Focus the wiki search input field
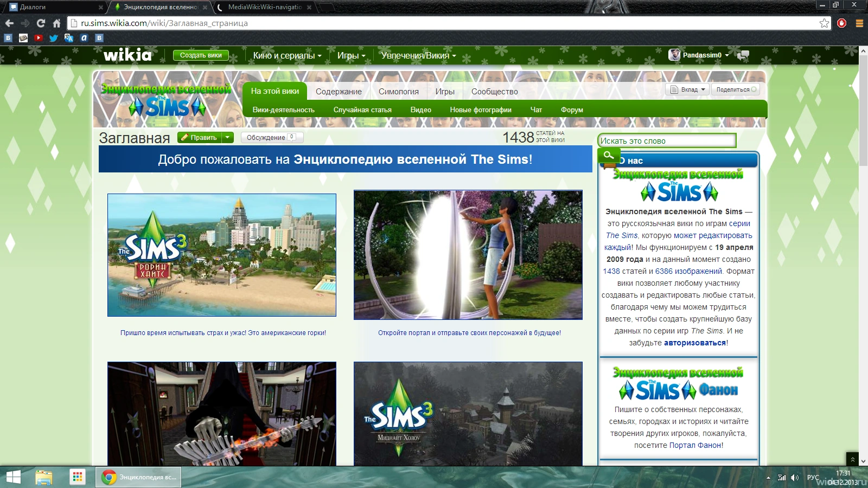 pos(667,141)
